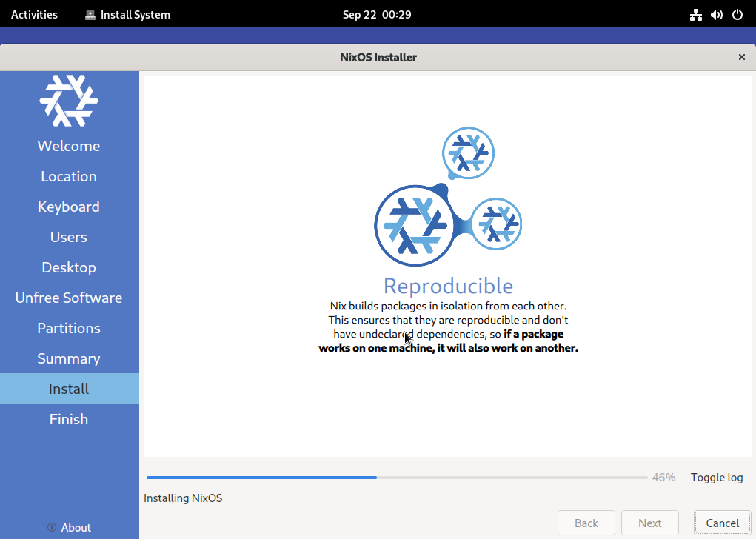Click the large Nix logo in slideshow
The width and height of the screenshot is (756, 539).
click(413, 225)
